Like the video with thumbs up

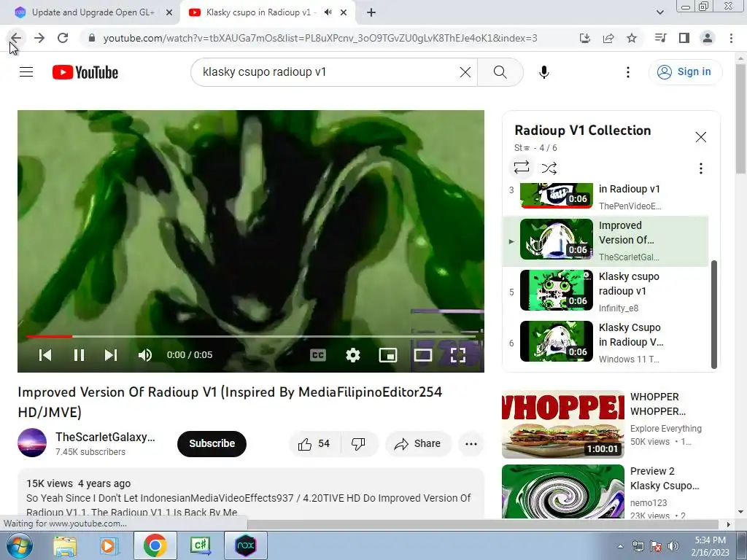point(314,444)
